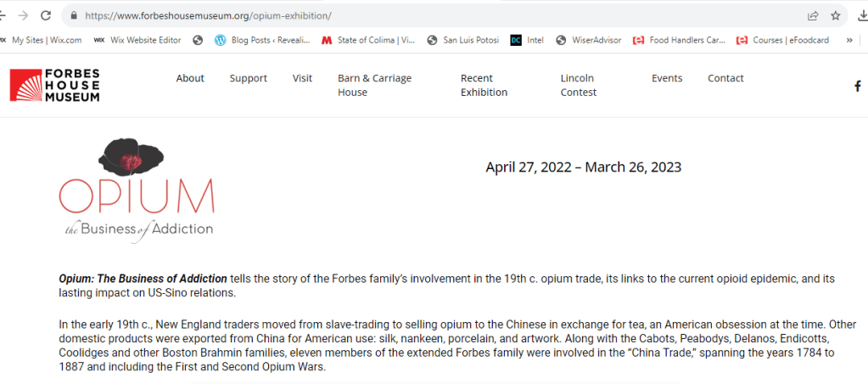Image resolution: width=868 pixels, height=384 pixels.
Task: Show more bookmarks with the double chevron
Action: [x=849, y=40]
